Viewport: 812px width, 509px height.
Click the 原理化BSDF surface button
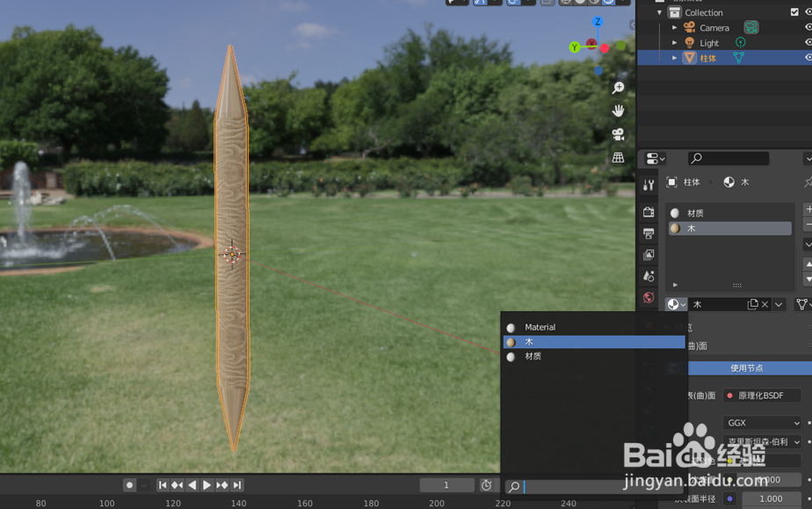(761, 395)
